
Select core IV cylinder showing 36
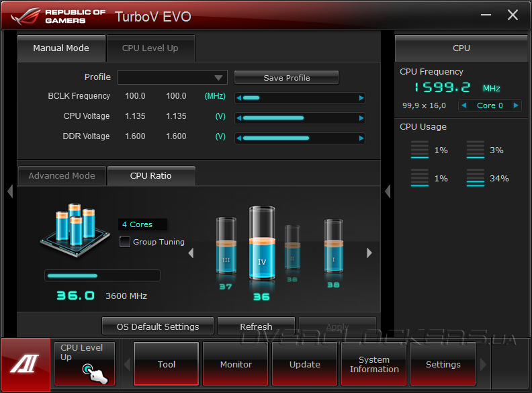pyautogui.click(x=262, y=243)
